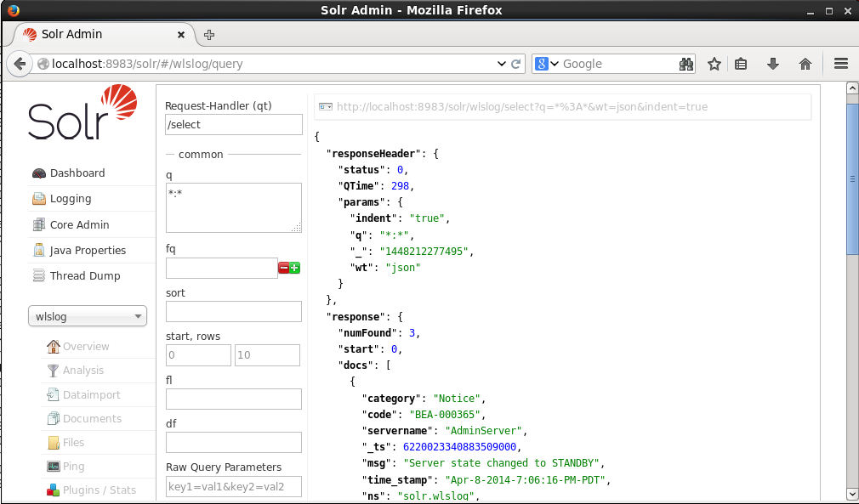Focus the sort input field
The height and width of the screenshot is (504, 859).
[x=234, y=311]
